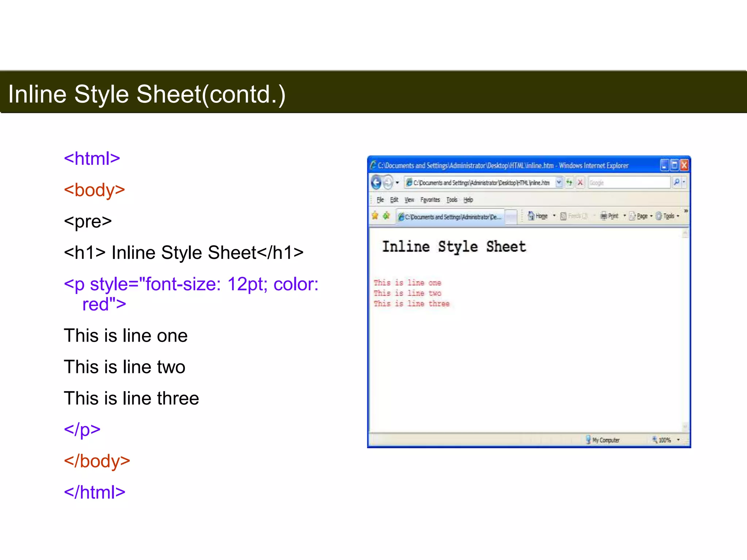The height and width of the screenshot is (560, 747).
Task: Expand the Home button dropdown arrow
Action: [554, 216]
